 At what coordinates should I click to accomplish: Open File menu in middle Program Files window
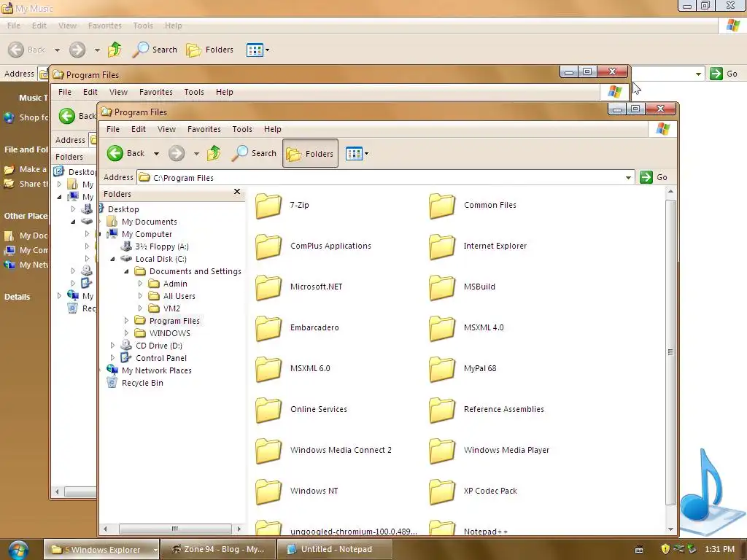[65, 92]
